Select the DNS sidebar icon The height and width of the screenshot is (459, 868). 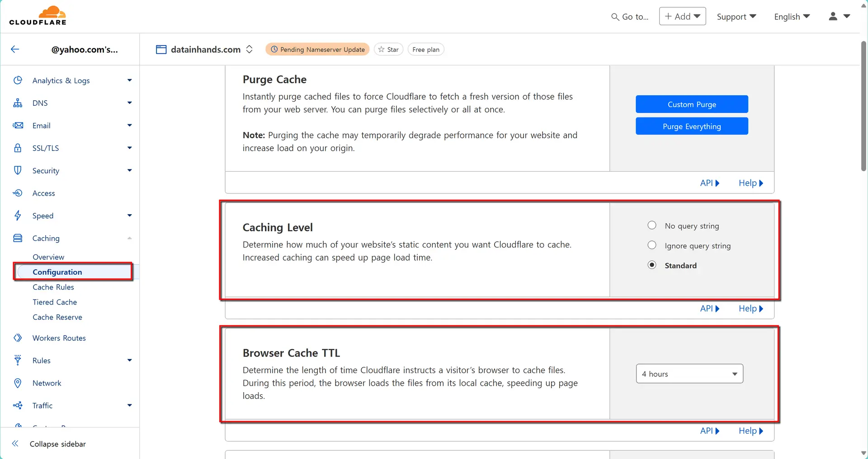point(18,103)
